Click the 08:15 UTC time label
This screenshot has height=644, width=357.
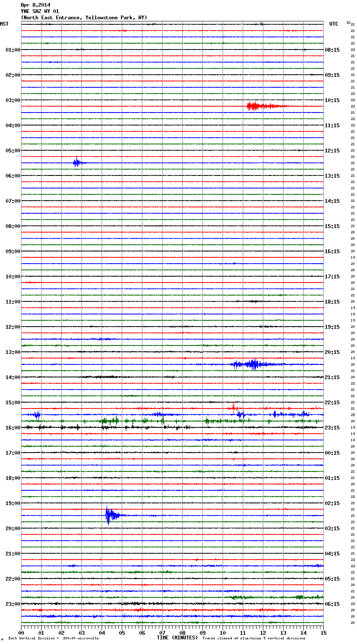point(332,50)
